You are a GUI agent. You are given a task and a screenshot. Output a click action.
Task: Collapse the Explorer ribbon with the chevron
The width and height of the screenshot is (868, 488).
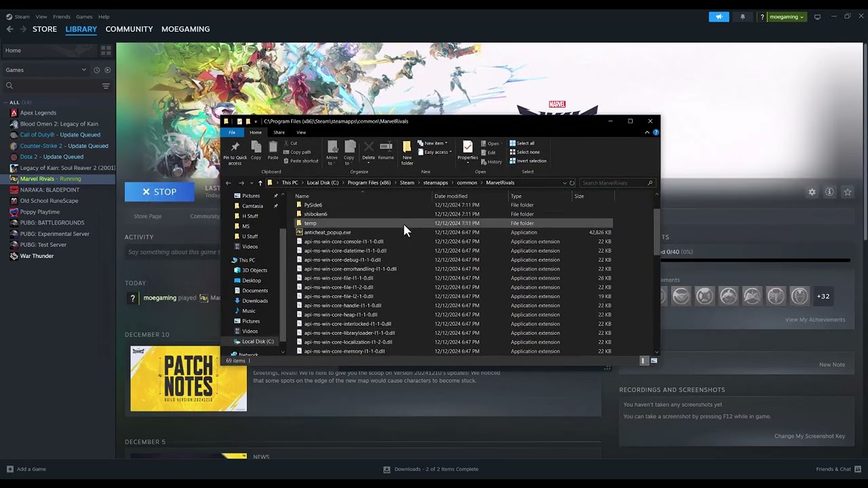click(647, 132)
